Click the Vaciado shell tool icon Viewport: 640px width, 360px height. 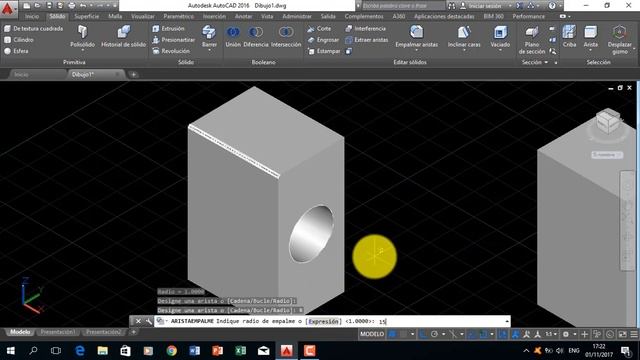pos(500,32)
